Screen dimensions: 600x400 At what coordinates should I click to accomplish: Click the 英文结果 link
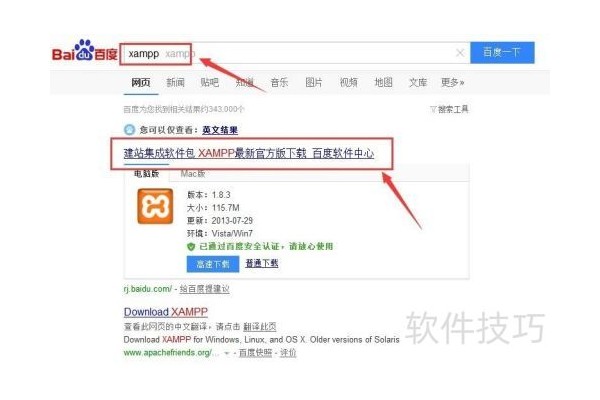pyautogui.click(x=220, y=130)
